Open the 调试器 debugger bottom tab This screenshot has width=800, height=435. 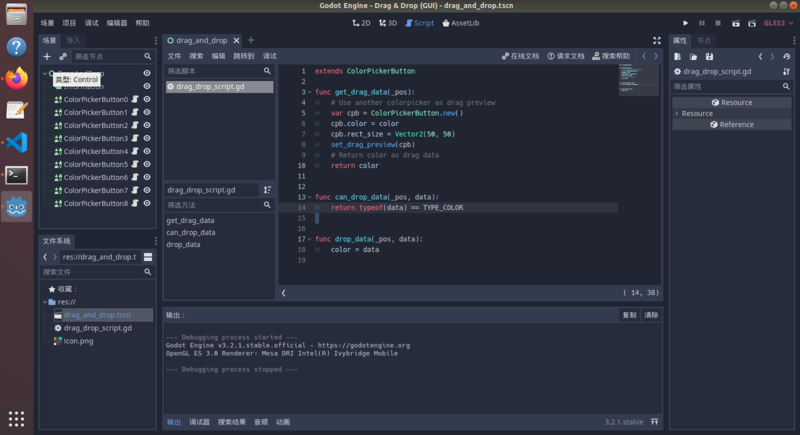point(200,422)
